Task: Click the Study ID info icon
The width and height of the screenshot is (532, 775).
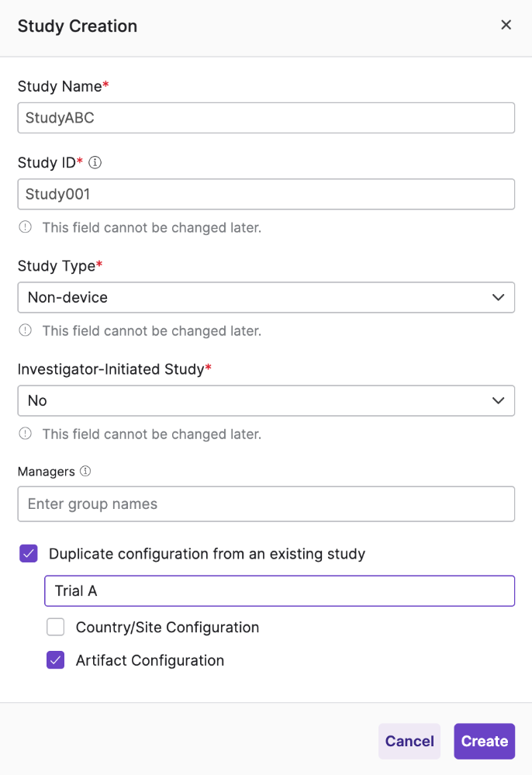Action: click(95, 163)
